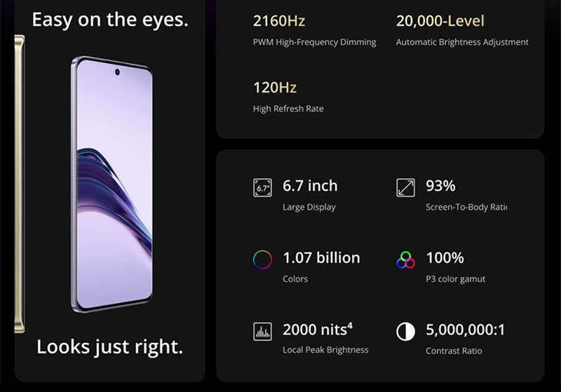
Task: Click the 2160Hz PWM dimming stat
Action: click(279, 22)
